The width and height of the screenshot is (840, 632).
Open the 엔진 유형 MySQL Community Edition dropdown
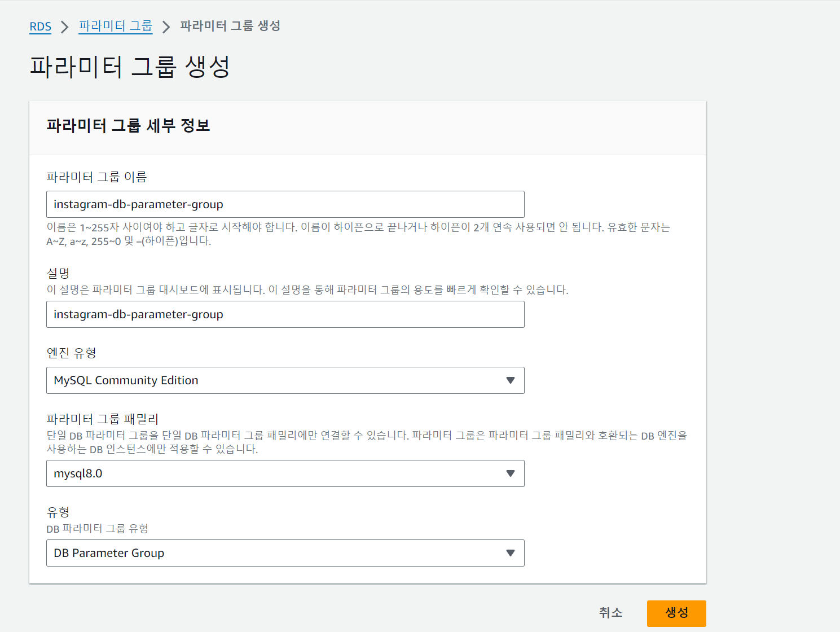click(285, 380)
